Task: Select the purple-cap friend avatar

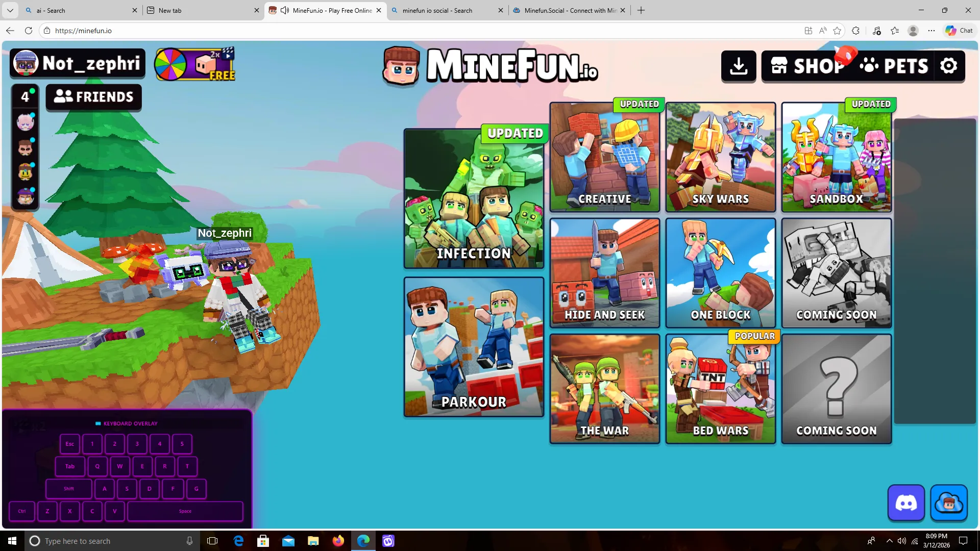Action: (25, 196)
